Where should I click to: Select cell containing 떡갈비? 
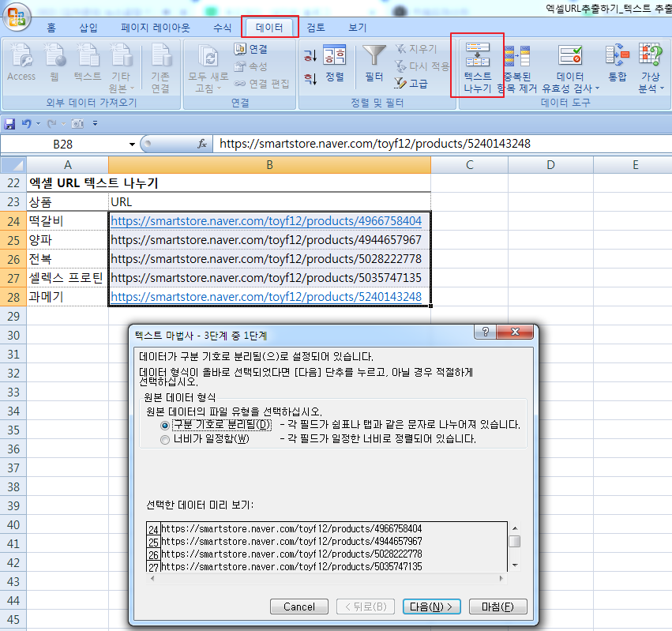pyautogui.click(x=67, y=221)
